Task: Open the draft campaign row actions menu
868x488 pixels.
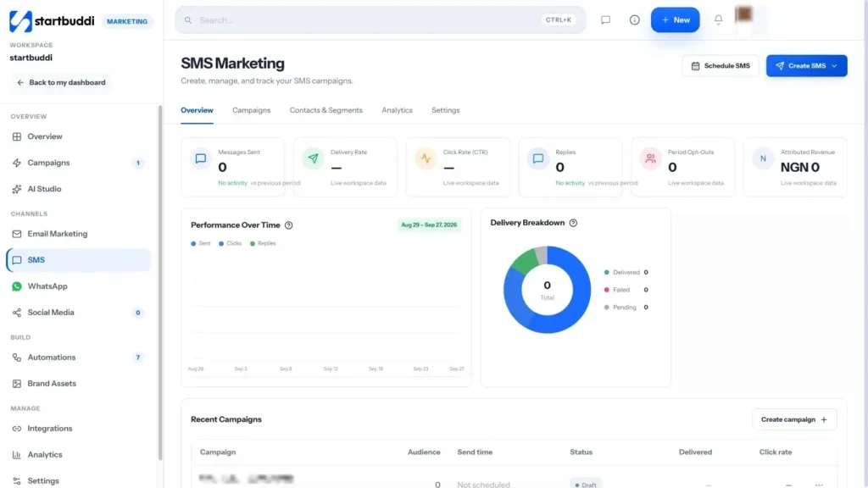Action: [x=819, y=485]
